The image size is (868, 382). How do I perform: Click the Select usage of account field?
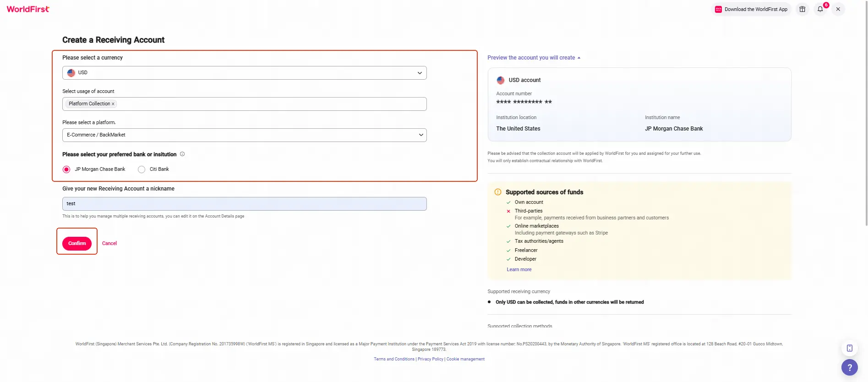pyautogui.click(x=245, y=104)
